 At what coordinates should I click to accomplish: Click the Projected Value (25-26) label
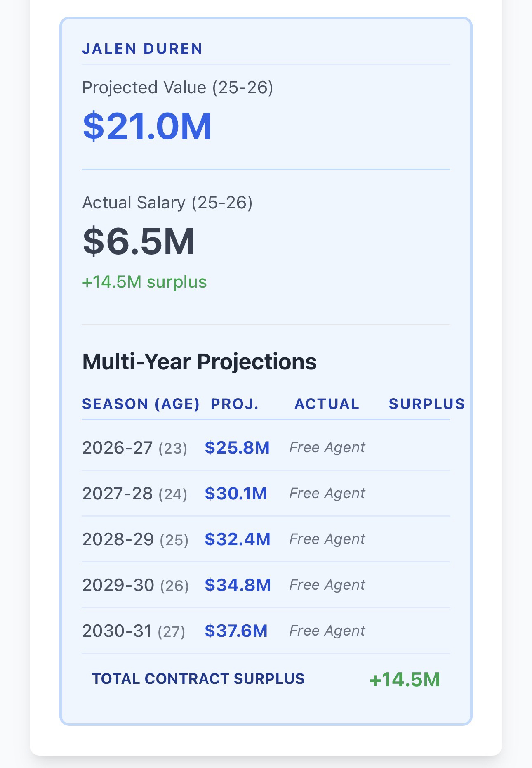click(177, 87)
